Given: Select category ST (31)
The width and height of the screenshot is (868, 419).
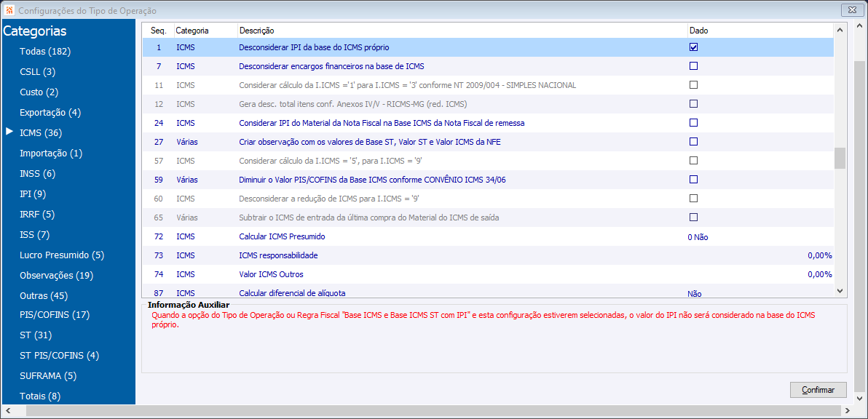Looking at the screenshot, I should pos(36,335).
